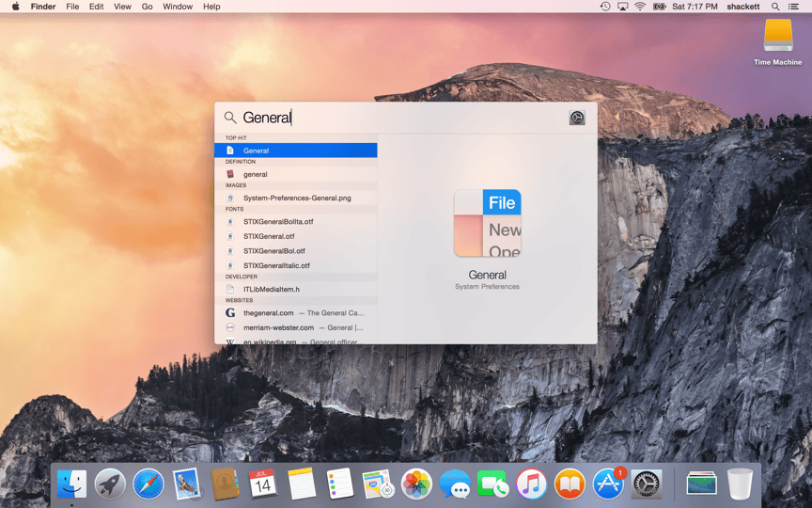Viewport: 812px width, 508px height.
Task: Open the Trash in Dock
Action: pyautogui.click(x=740, y=484)
